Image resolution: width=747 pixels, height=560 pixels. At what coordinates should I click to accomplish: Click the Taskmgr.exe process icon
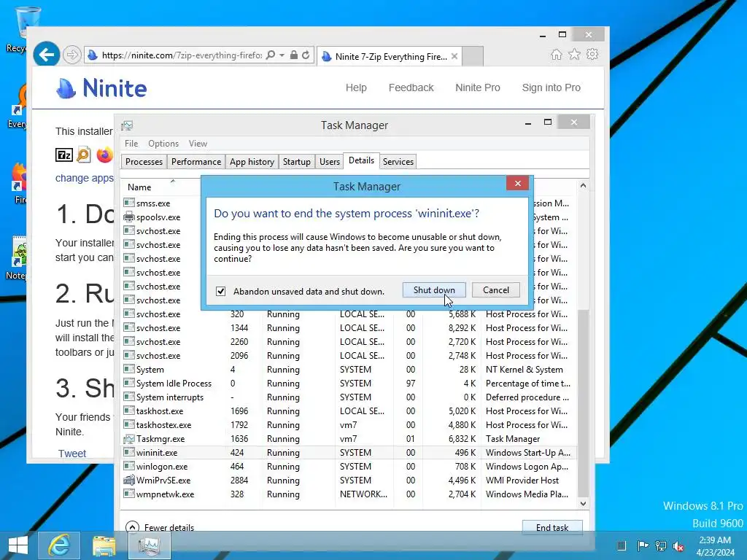128,438
